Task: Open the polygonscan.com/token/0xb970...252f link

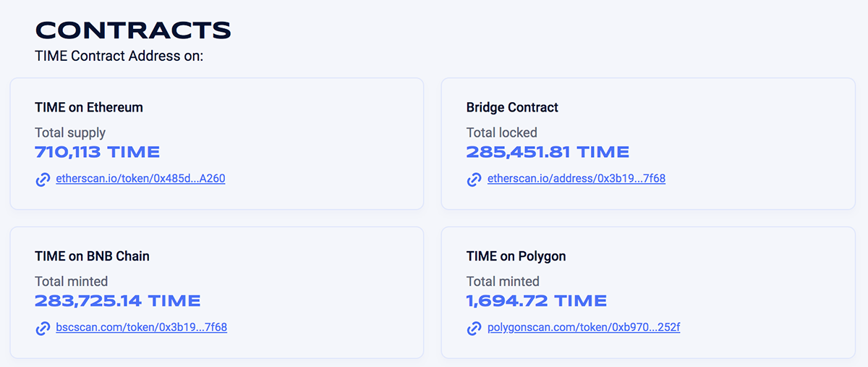Action: 584,327
